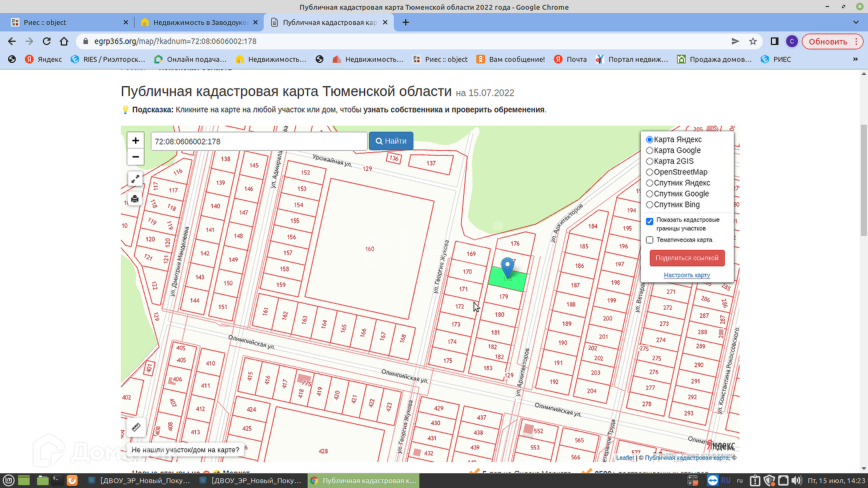Reload the current page
This screenshot has width=868, height=488.
click(47, 41)
